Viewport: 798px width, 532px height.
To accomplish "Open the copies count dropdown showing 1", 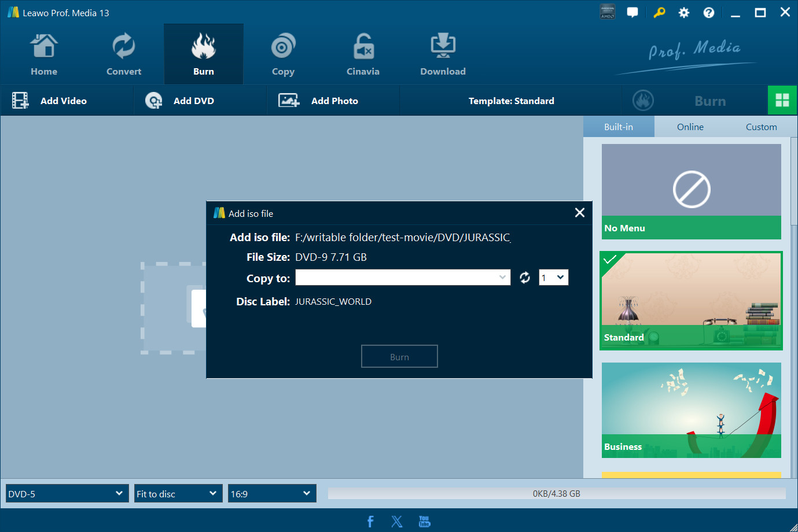I will (553, 278).
